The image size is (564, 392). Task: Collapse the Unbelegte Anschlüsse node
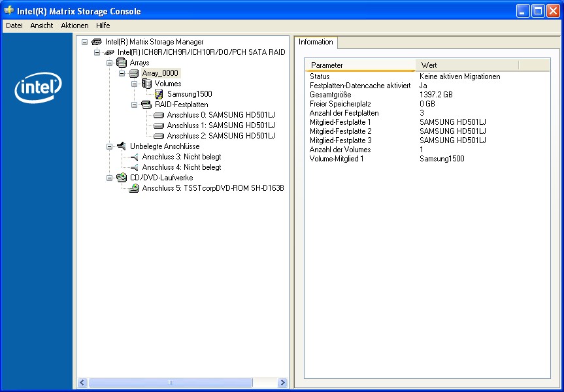click(x=109, y=147)
